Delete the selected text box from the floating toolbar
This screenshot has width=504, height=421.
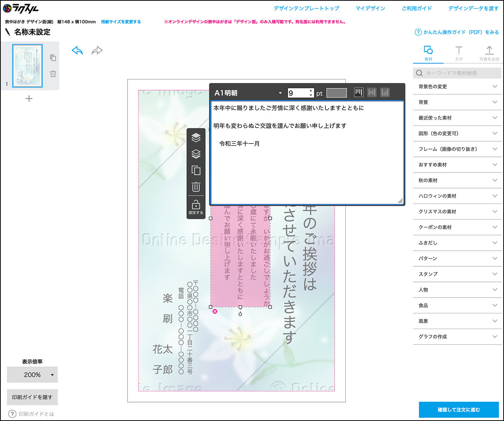tap(196, 187)
